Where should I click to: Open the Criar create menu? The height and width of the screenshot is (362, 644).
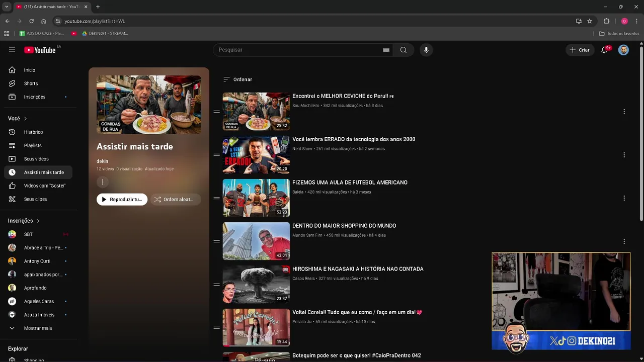point(580,50)
